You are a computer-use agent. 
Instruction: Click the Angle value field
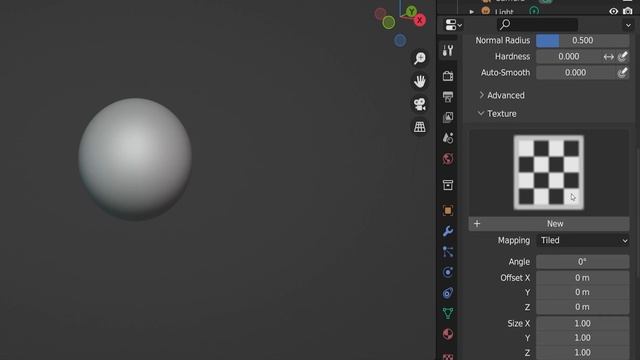[x=582, y=262]
